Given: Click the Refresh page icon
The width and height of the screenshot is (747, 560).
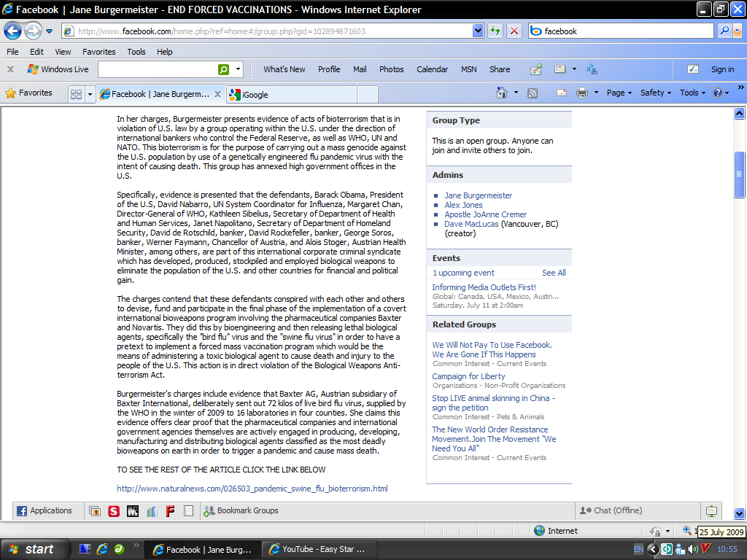Looking at the screenshot, I should pos(496,31).
